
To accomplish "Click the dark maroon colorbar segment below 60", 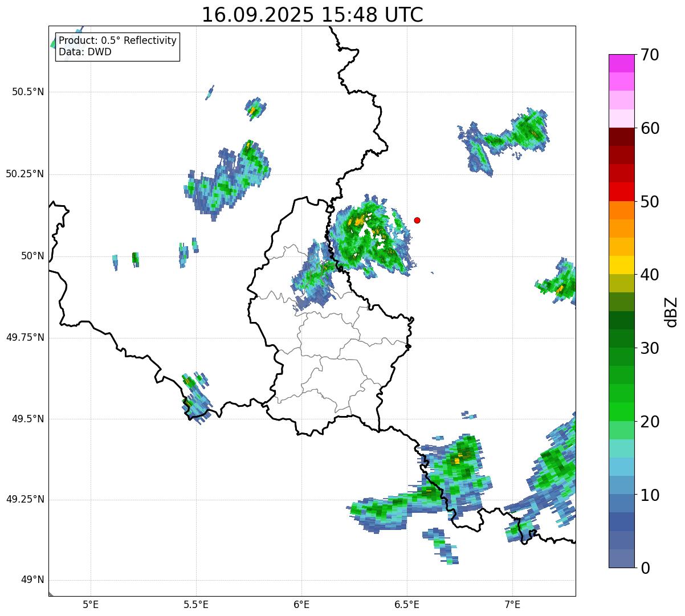I will pyautogui.click(x=621, y=137).
